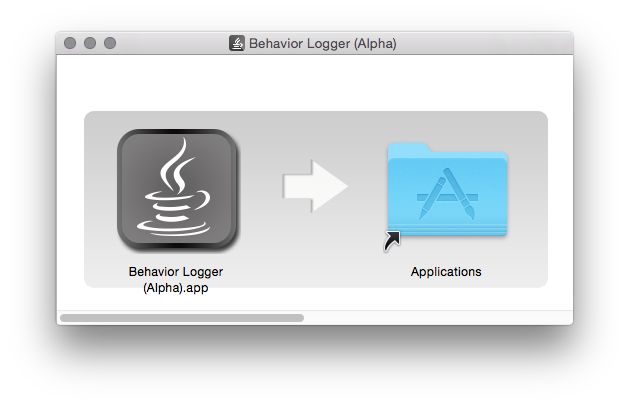Click the "Behavior Logger (Alpha)" window title text
Screen dimensions: 629x405
323,43
